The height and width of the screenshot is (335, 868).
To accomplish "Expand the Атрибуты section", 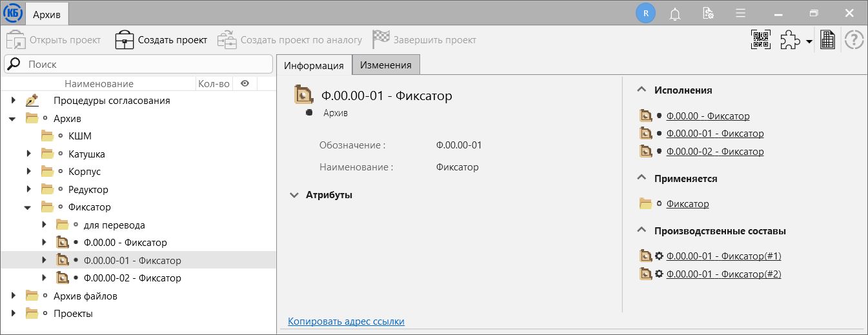I will coord(294,194).
